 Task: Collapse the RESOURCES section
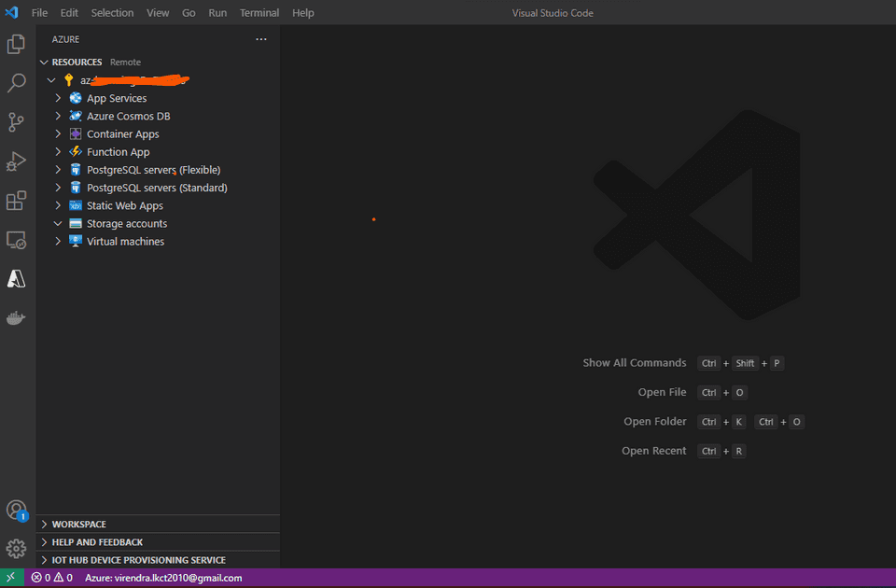[x=44, y=62]
